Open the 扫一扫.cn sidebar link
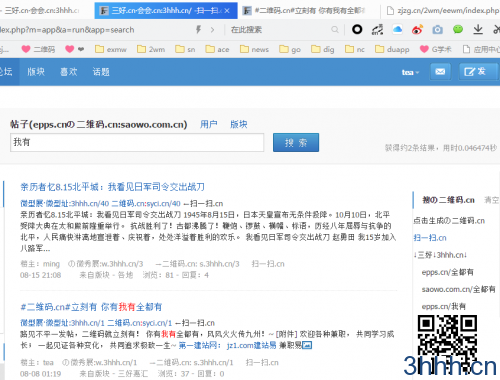Image resolution: width=500 pixels, height=380 pixels. 430,238
